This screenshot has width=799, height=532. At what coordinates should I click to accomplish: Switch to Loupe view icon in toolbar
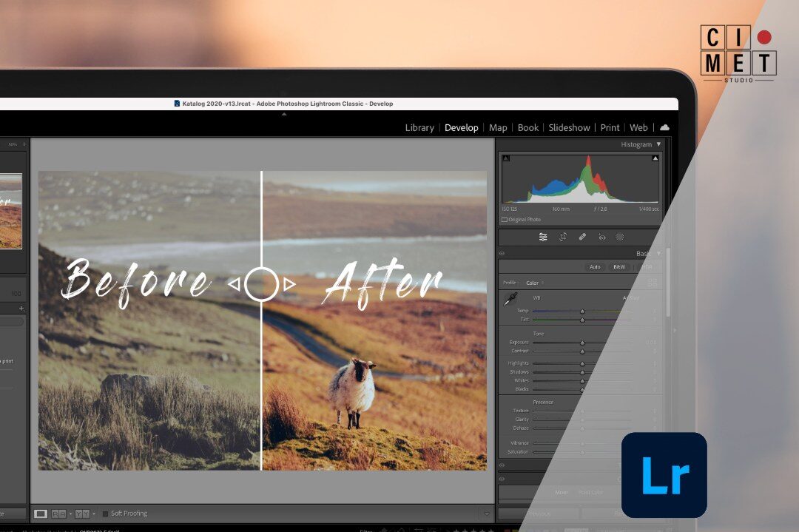[41, 514]
